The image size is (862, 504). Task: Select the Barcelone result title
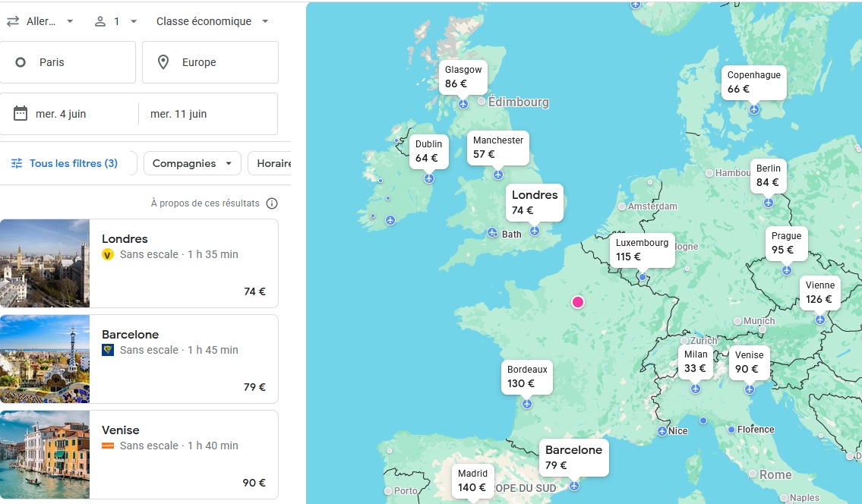point(131,334)
